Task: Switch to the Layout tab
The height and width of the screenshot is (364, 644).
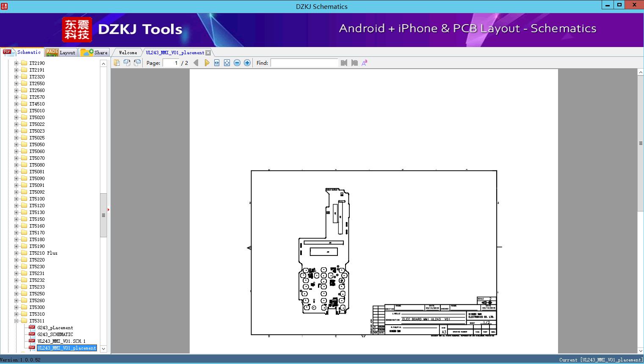Action: (61, 53)
